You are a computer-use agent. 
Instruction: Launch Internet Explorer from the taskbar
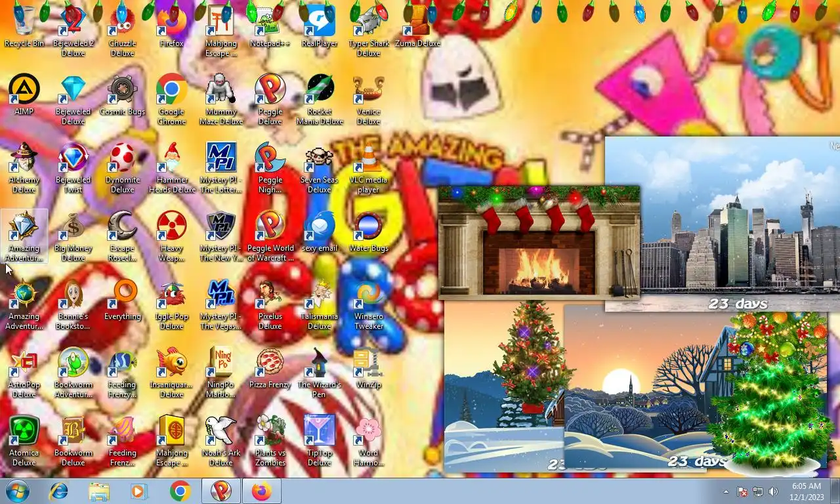58,491
